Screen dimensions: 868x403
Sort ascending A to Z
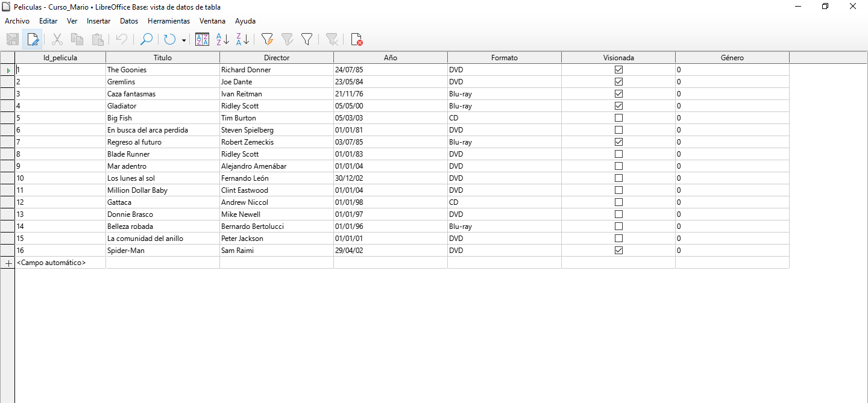[x=222, y=39]
